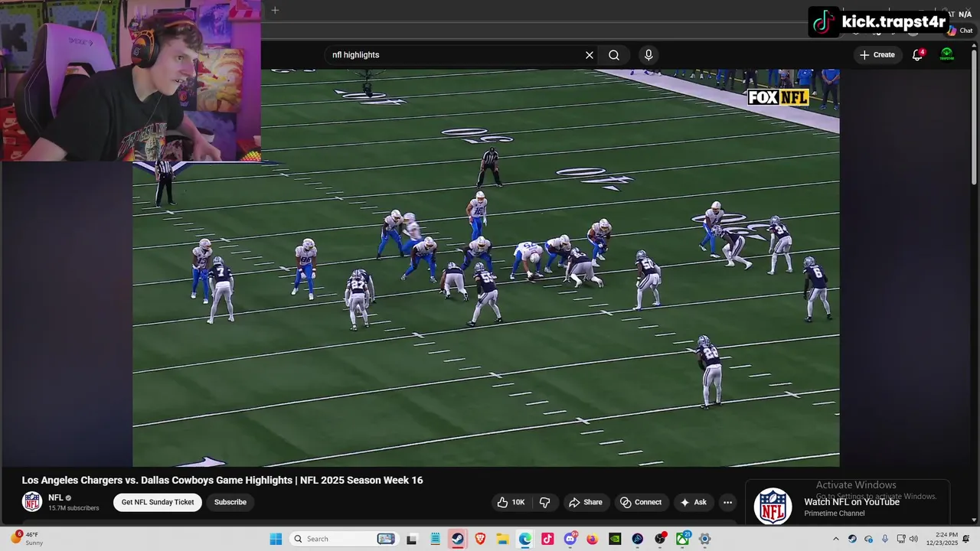
Task: Open the Windows notification bell in the tray
Action: coord(966,539)
